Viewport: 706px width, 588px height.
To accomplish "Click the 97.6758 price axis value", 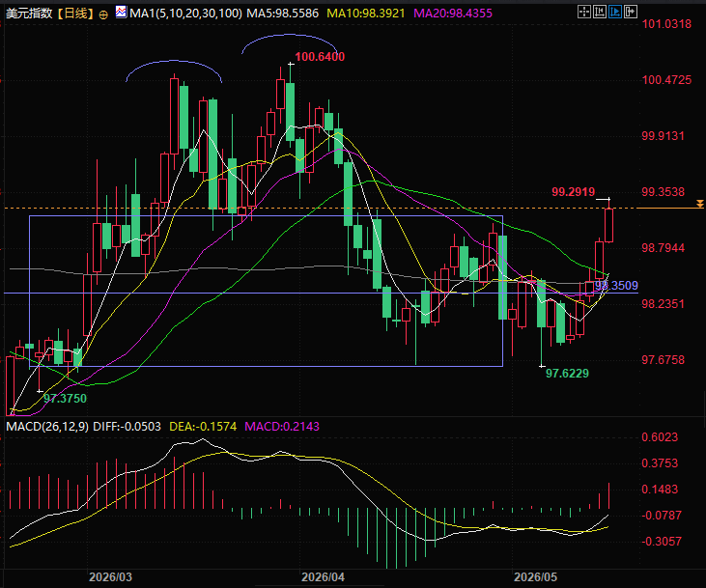I will coord(663,360).
